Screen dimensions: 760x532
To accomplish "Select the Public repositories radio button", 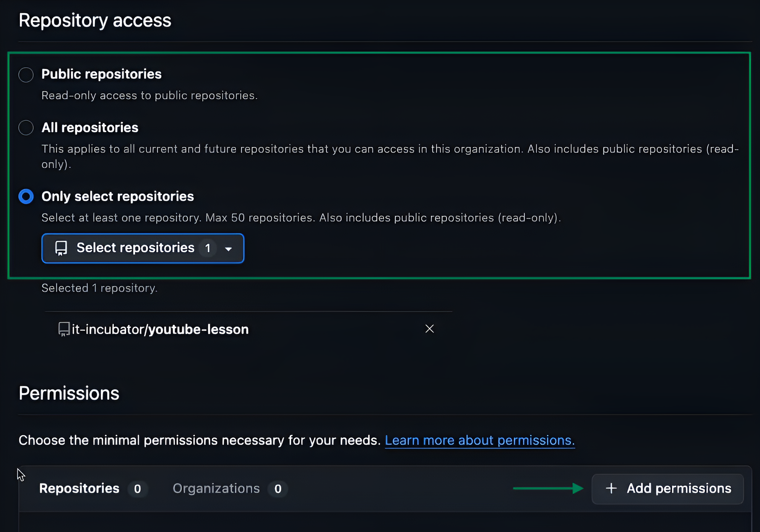I will coord(26,75).
